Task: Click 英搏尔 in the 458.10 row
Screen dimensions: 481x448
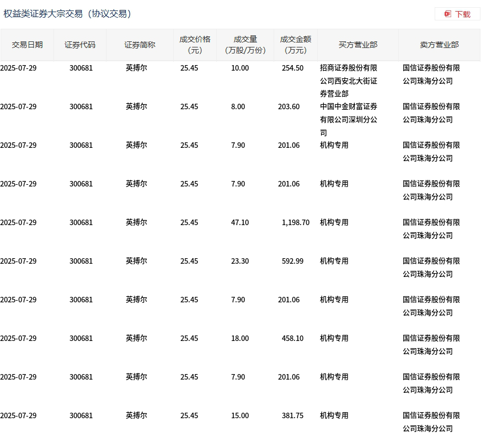Action: point(136,338)
